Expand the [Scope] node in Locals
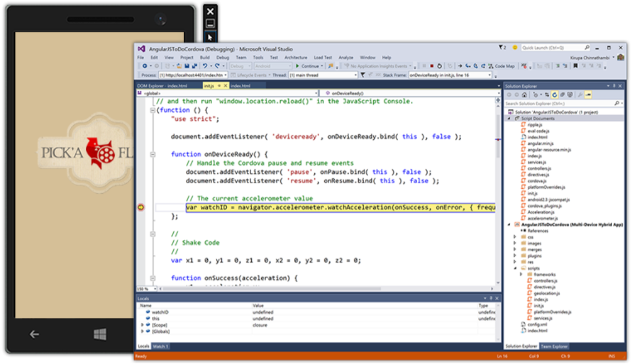The image size is (631, 364). click(x=143, y=325)
